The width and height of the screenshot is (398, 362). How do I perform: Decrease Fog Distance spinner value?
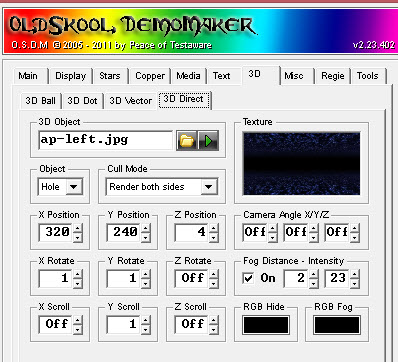pos(314,283)
